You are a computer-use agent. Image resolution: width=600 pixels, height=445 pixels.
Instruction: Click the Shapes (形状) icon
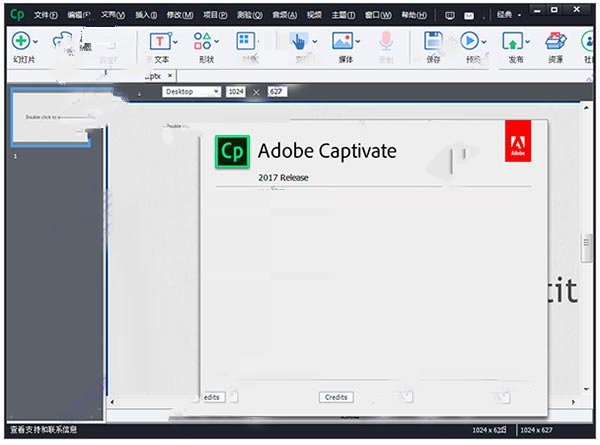pyautogui.click(x=202, y=41)
